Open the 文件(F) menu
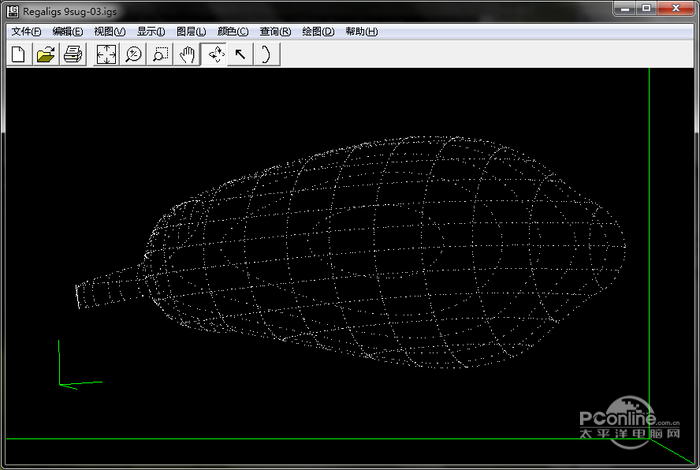Image resolution: width=700 pixels, height=470 pixels. pyautogui.click(x=26, y=31)
